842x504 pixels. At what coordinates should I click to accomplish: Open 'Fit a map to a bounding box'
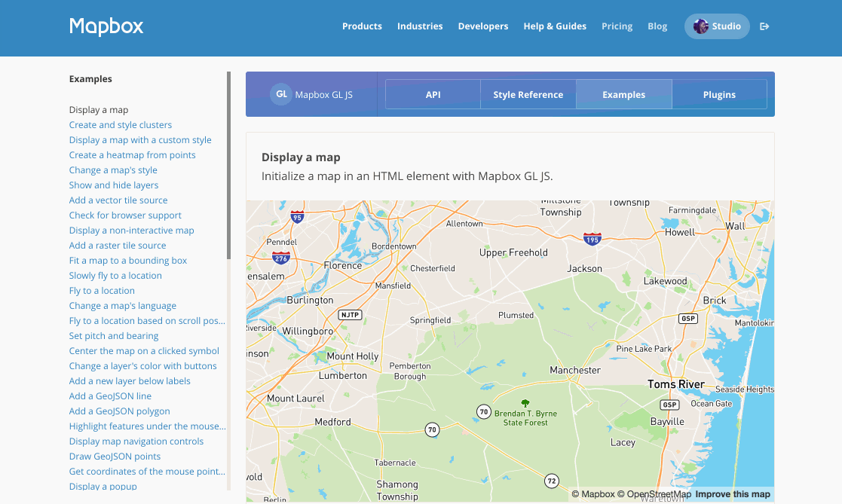tap(128, 261)
